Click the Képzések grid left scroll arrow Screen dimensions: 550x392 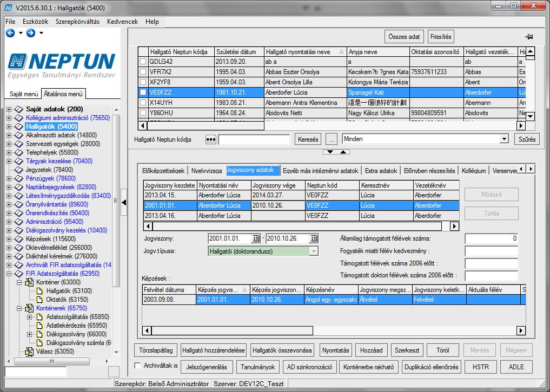(x=147, y=330)
